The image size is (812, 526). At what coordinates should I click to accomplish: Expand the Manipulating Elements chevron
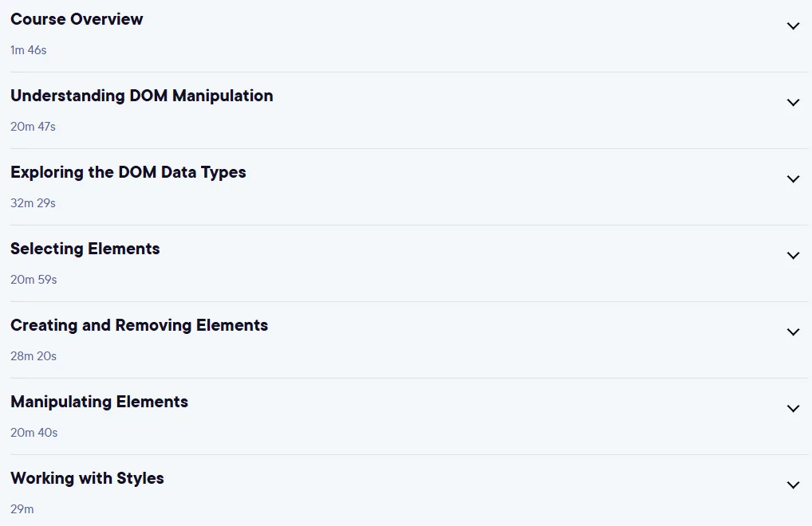793,409
